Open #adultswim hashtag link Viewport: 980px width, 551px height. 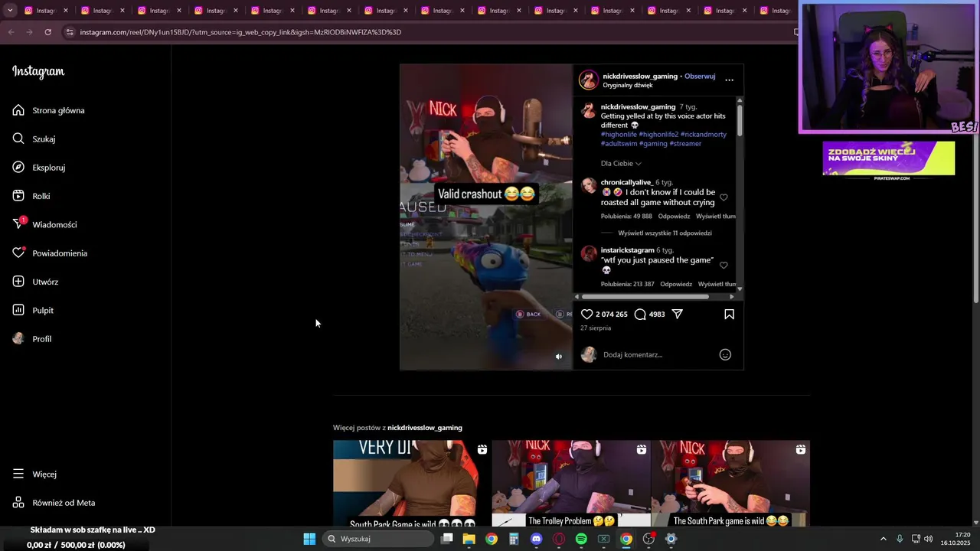619,143
